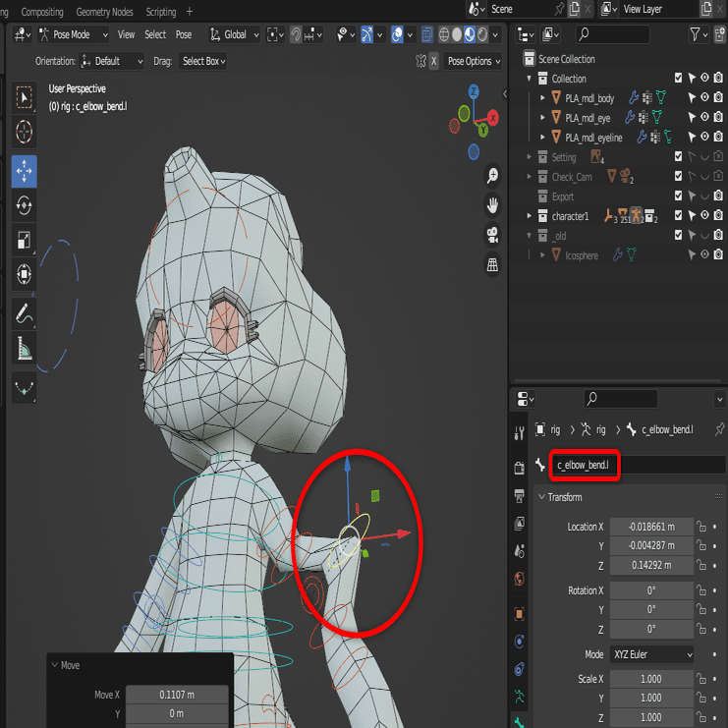Screen dimensions: 728x728
Task: Toggle Setting collection checkbox
Action: click(x=678, y=156)
